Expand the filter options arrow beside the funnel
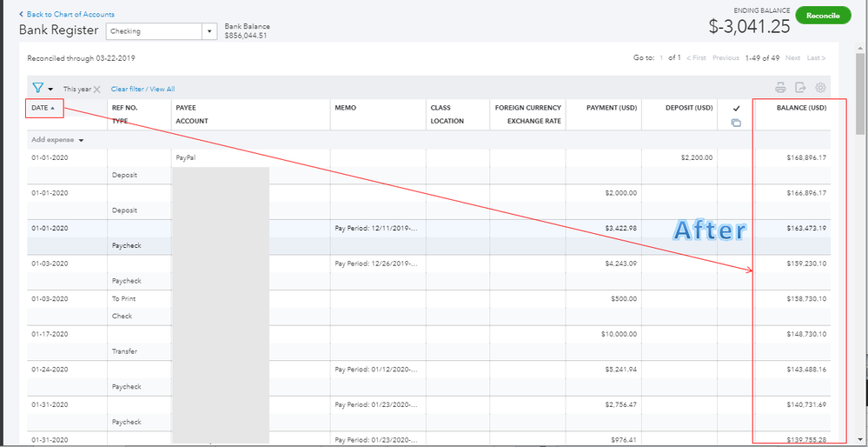Image resolution: width=868 pixels, height=447 pixels. point(50,90)
